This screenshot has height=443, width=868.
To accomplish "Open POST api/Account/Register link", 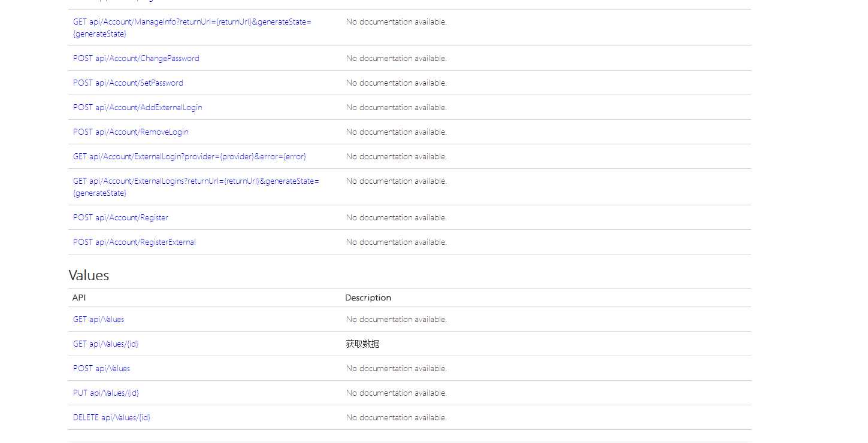I will (120, 217).
